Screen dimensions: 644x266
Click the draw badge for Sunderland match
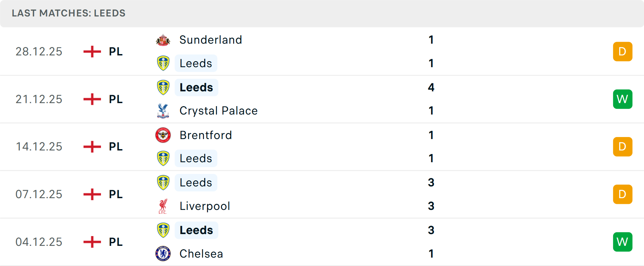click(x=622, y=52)
